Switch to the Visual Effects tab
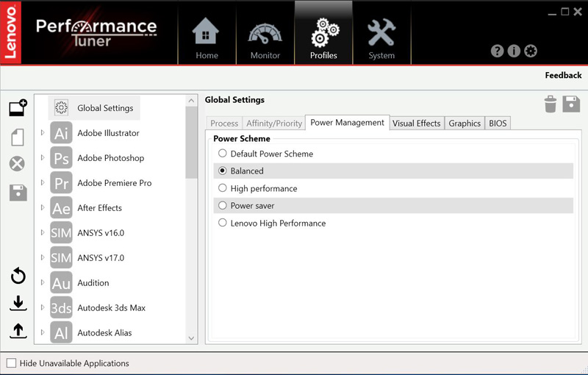Image resolution: width=588 pixels, height=375 pixels. (416, 124)
